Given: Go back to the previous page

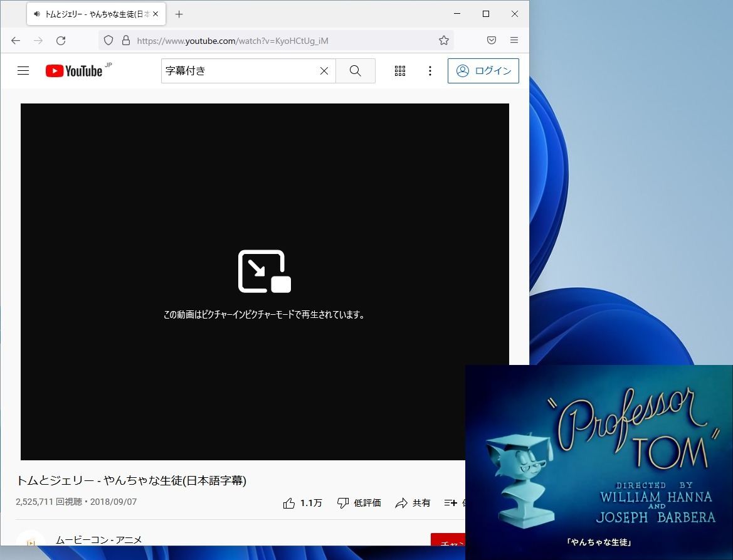Looking at the screenshot, I should (16, 41).
